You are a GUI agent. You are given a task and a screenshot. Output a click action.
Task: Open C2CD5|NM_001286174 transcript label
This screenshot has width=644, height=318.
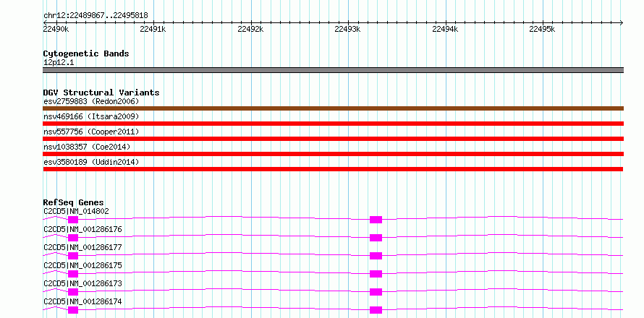(x=82, y=301)
